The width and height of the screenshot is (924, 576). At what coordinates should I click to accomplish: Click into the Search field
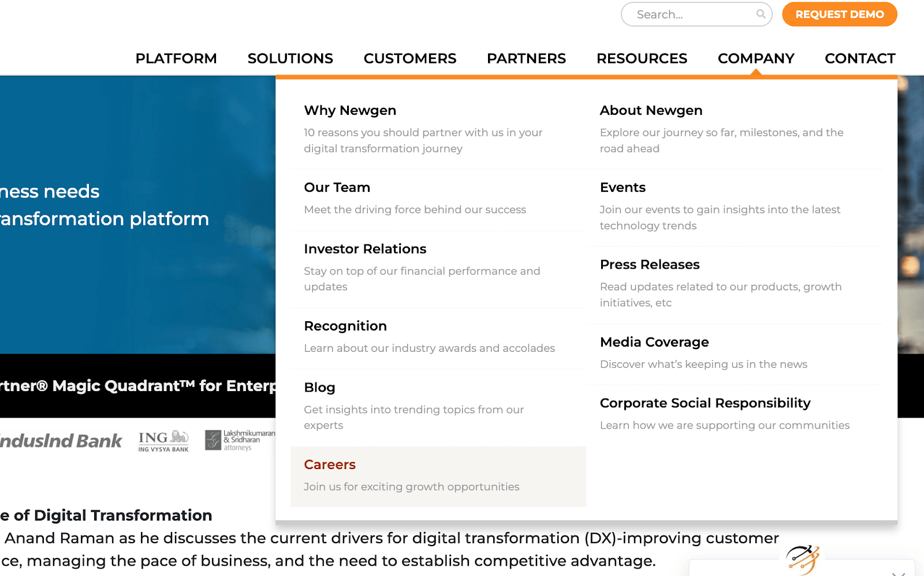coord(696,14)
